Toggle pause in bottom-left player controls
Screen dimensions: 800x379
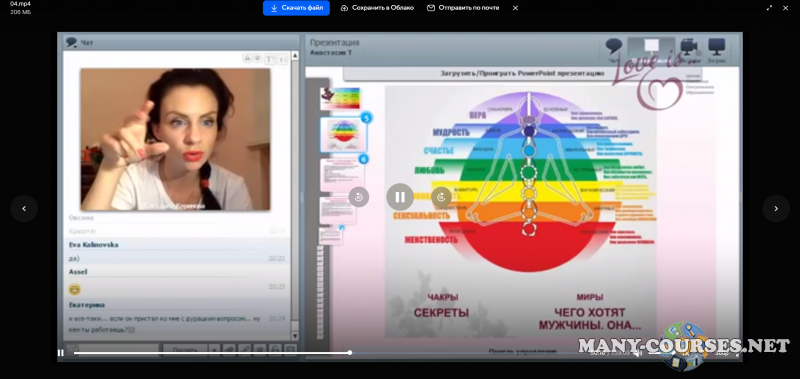61,352
